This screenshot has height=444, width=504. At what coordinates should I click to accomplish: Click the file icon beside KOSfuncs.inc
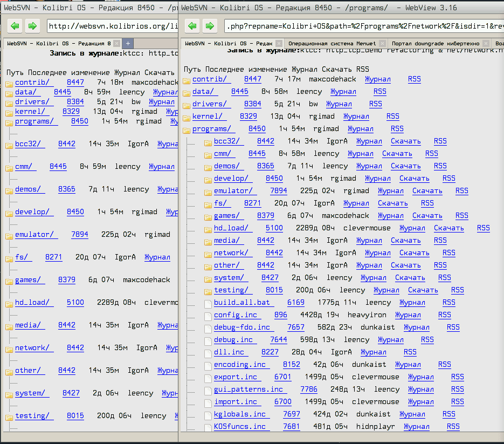coord(209,427)
